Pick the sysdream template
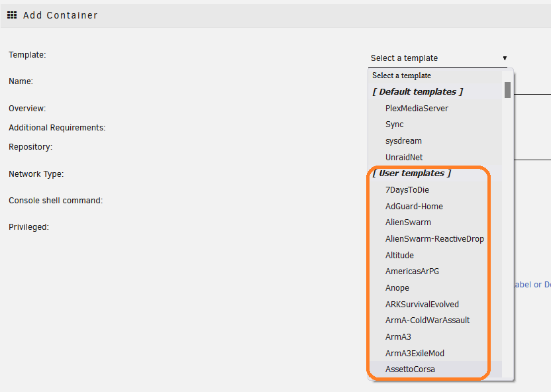Image resolution: width=551 pixels, height=392 pixels. point(435,141)
